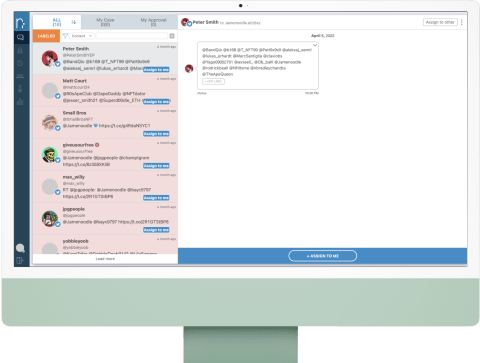
Task: Click the three-dot menu beside Assign to other
Action: [x=462, y=22]
